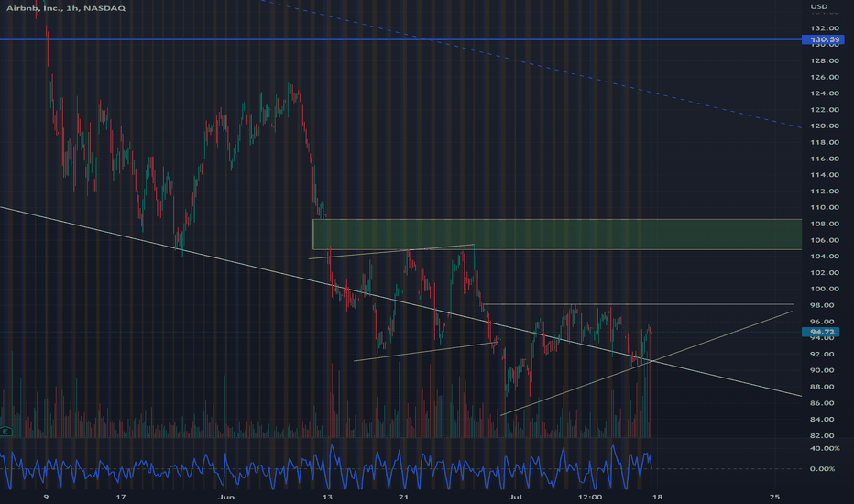
Task: Click the 86.00 price axis label
Action: click(x=824, y=403)
